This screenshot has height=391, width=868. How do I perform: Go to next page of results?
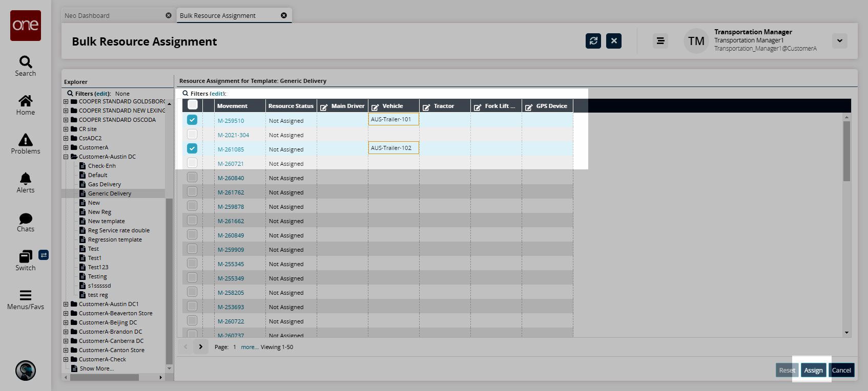(201, 347)
